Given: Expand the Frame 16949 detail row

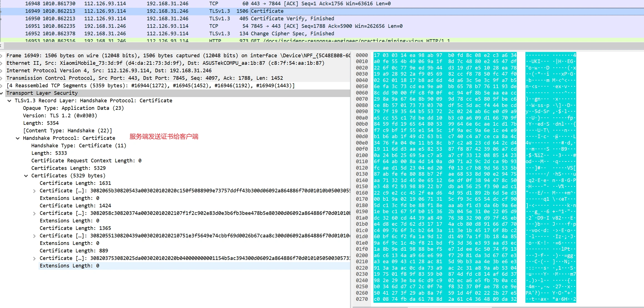Looking at the screenshot, I should pos(1,56).
